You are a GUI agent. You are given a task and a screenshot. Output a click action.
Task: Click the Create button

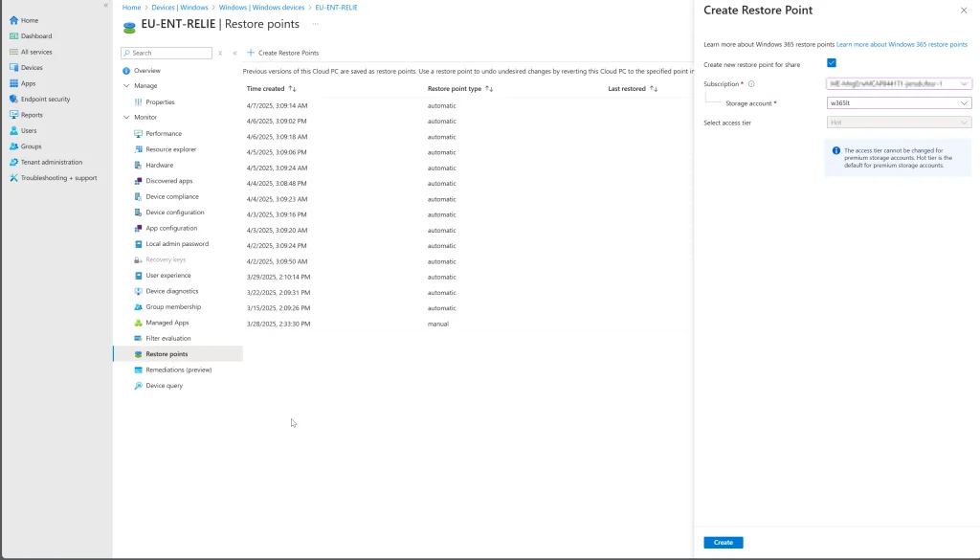[x=724, y=543]
